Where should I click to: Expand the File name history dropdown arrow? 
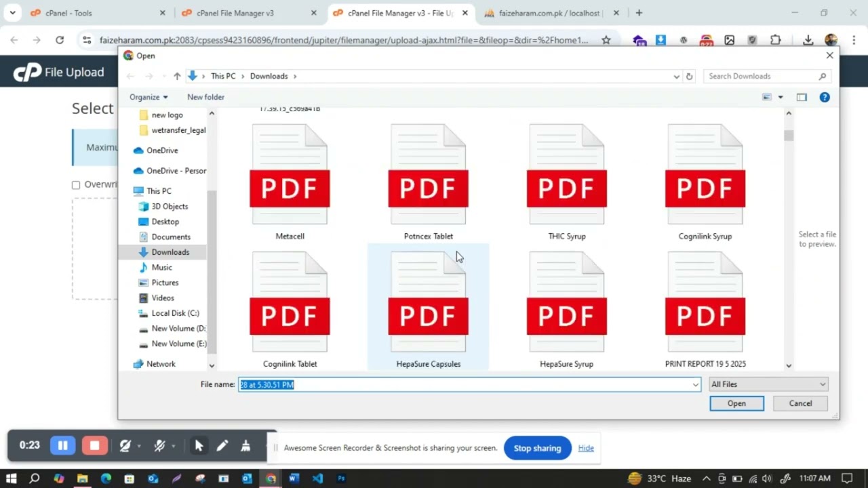(695, 384)
